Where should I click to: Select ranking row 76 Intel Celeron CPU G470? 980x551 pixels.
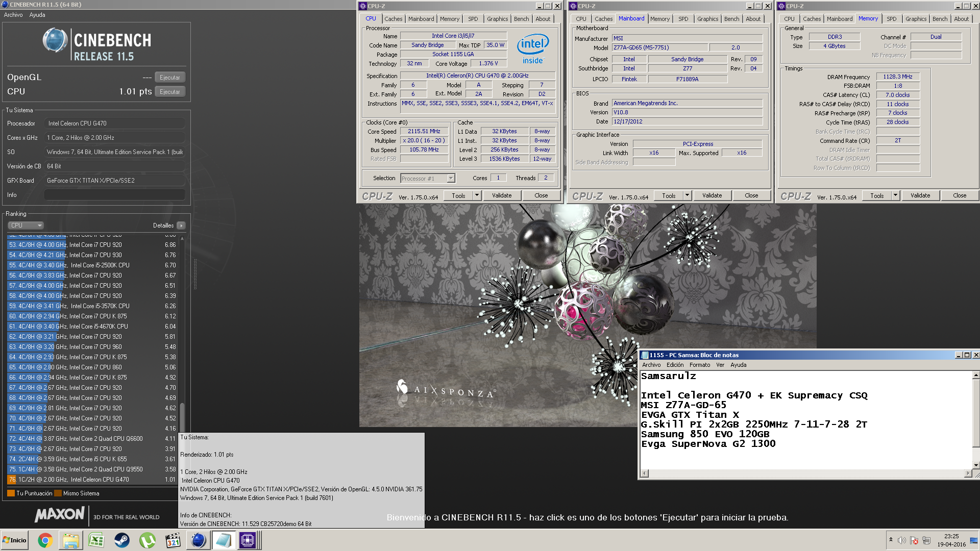[92, 480]
